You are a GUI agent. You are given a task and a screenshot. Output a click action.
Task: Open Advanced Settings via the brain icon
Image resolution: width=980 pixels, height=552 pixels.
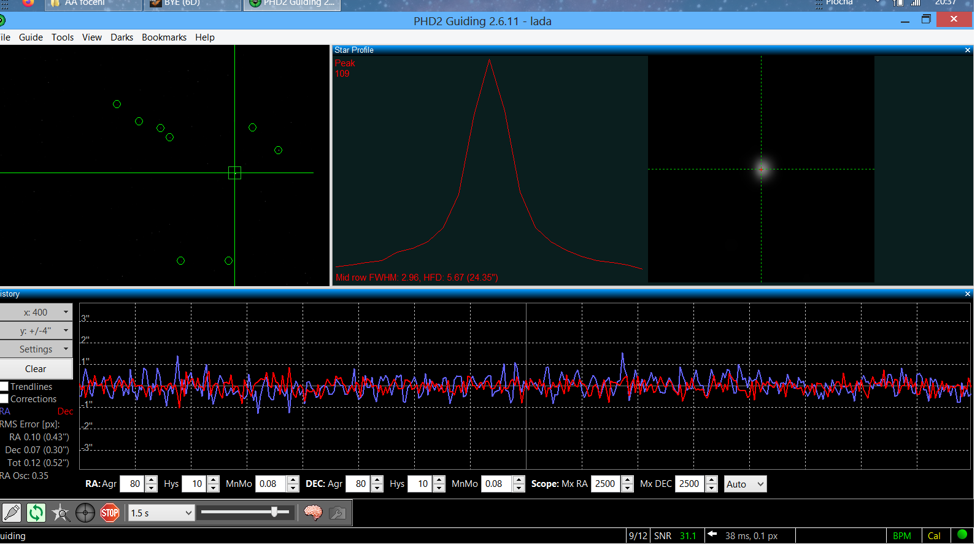[313, 513]
